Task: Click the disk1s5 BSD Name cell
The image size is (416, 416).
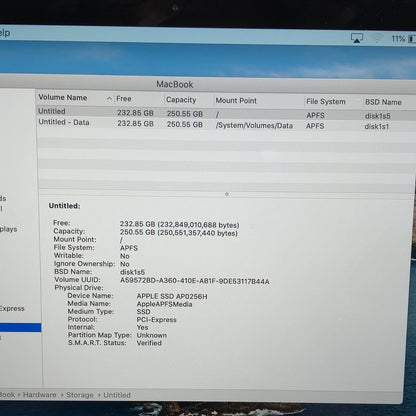Action: (x=377, y=116)
